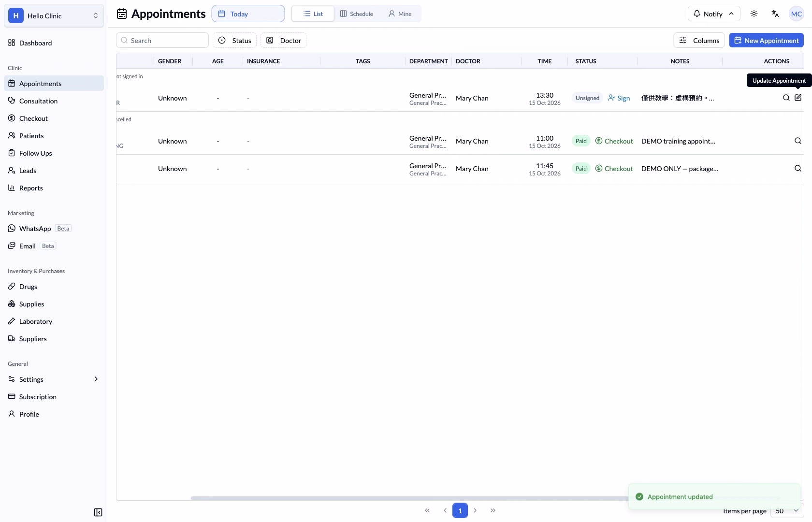Open Laboratory page
This screenshot has height=522, width=812.
pyautogui.click(x=54, y=321)
